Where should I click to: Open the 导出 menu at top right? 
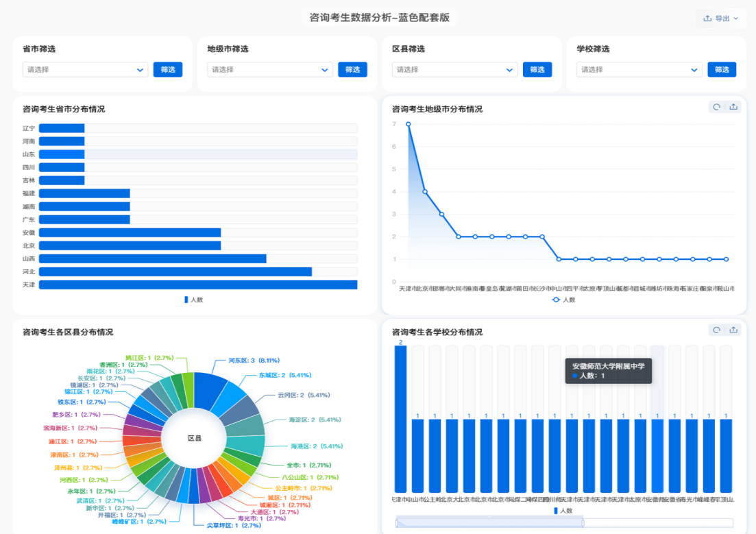click(x=720, y=19)
